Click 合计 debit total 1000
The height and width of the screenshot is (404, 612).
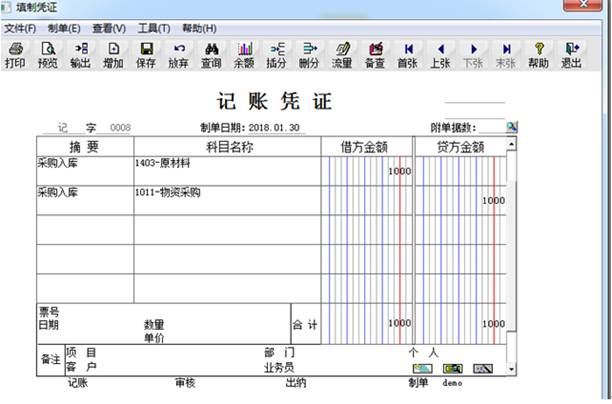pos(399,323)
